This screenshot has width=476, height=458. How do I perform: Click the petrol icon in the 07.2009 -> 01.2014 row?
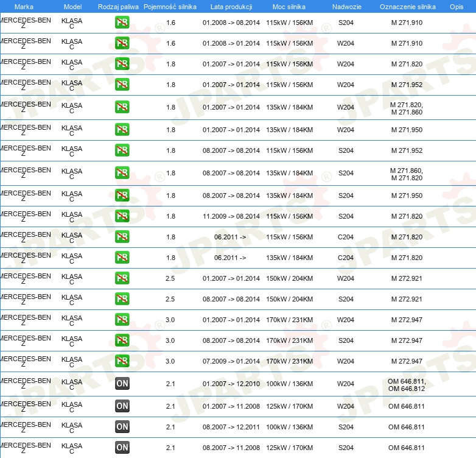pos(122,361)
